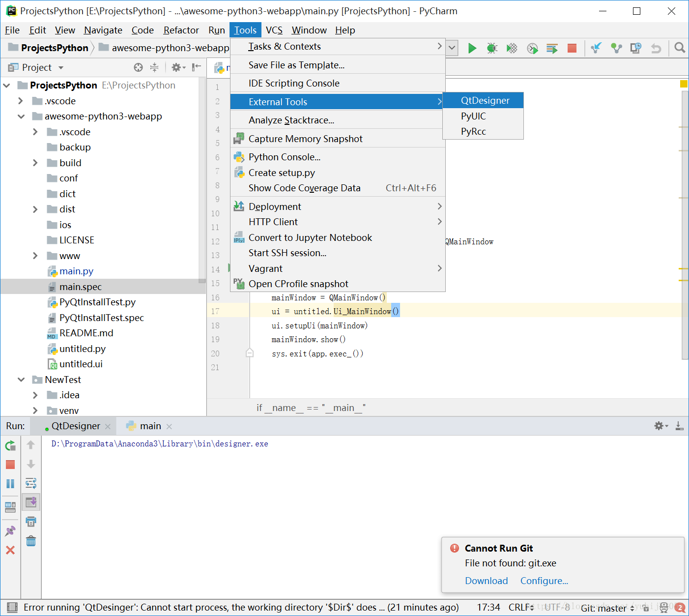Screen dimensions: 689x616
Task: Close the QtDesigner Run tab
Action: click(x=108, y=427)
